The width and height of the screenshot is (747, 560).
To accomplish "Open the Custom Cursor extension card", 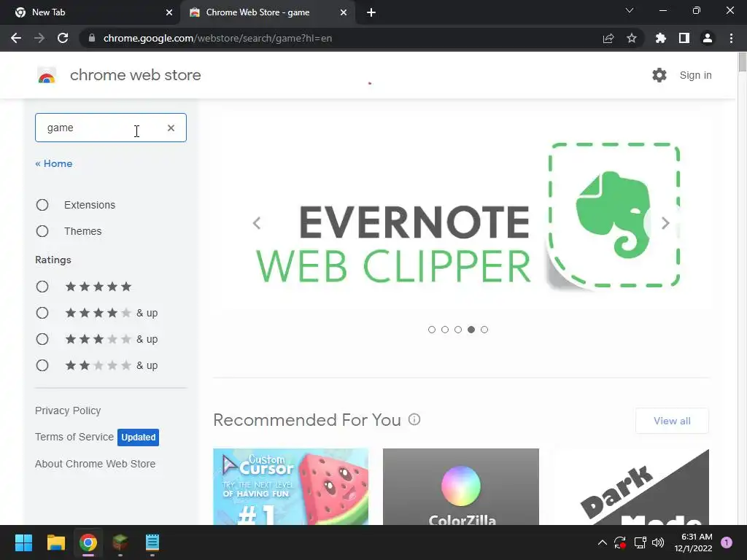I will tap(290, 486).
